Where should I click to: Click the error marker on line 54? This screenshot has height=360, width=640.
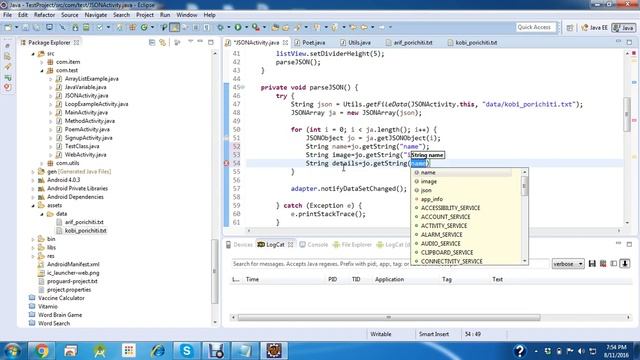pyautogui.click(x=227, y=163)
